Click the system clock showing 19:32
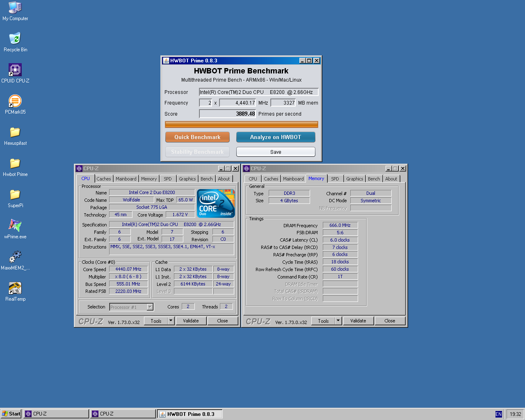Viewport: 525px width, 420px height. coord(515,414)
